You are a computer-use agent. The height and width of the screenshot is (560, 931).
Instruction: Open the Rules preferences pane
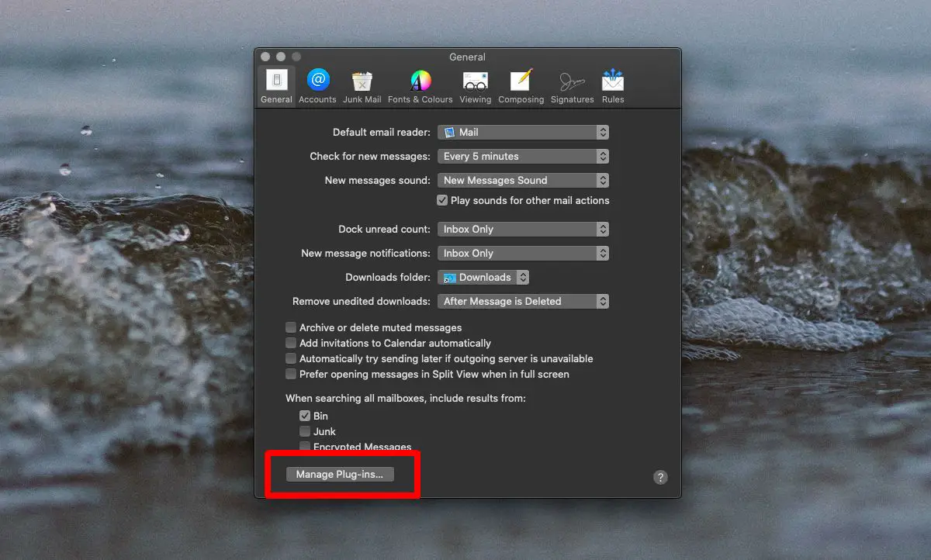click(x=613, y=81)
